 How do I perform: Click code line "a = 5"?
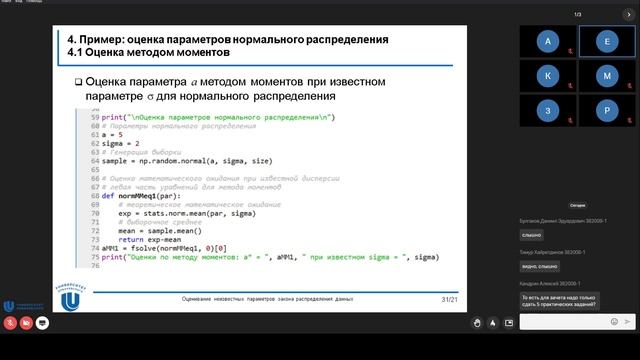pos(112,135)
